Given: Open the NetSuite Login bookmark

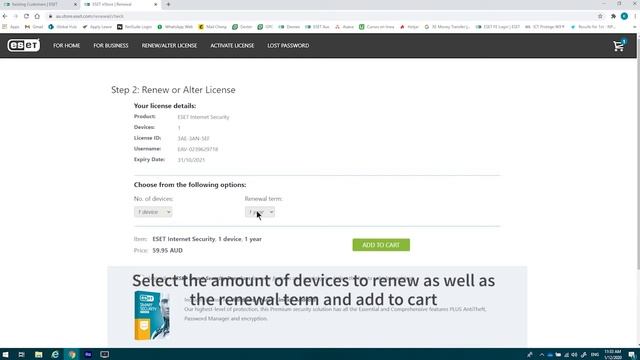Looking at the screenshot, I should 134,27.
